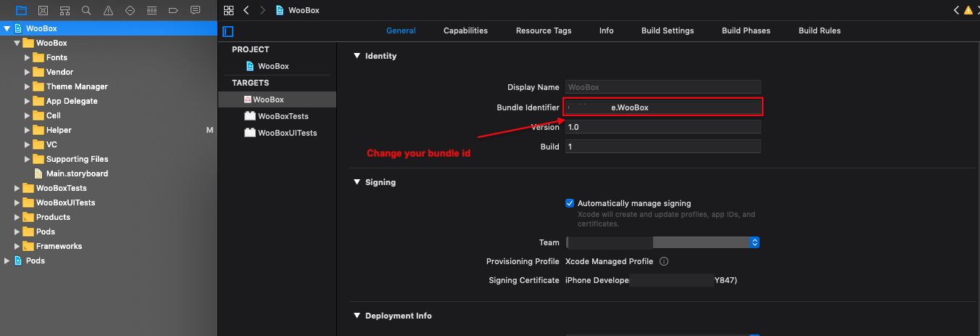Open the Issue navigator warning icon
The image size is (980, 336).
pyautogui.click(x=108, y=10)
